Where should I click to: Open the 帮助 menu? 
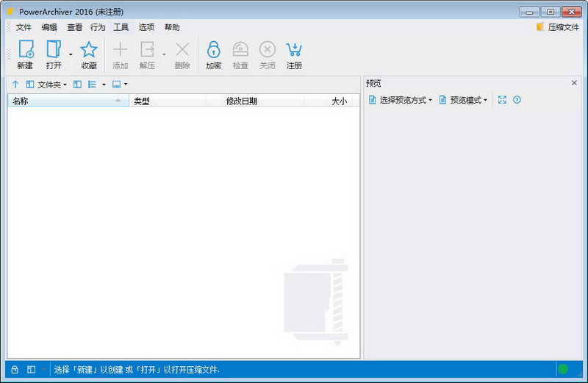172,27
